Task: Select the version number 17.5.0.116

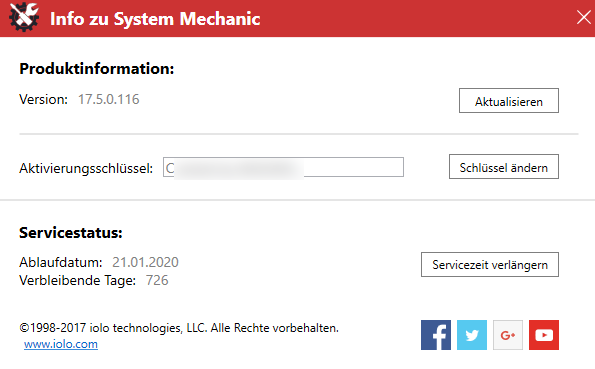Action: pyautogui.click(x=109, y=99)
